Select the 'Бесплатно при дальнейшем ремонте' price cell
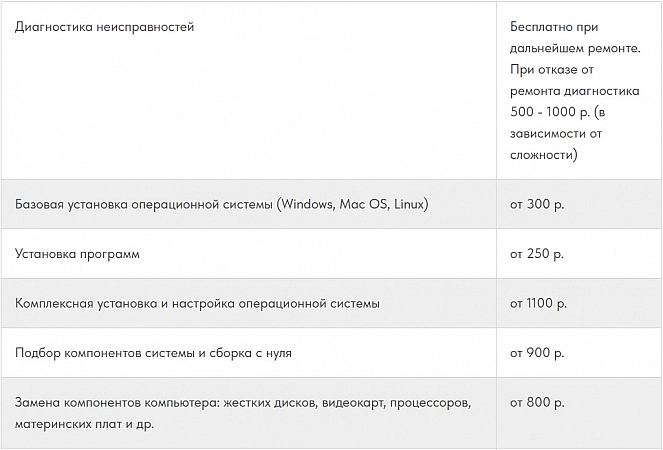663x450 pixels. point(575,38)
